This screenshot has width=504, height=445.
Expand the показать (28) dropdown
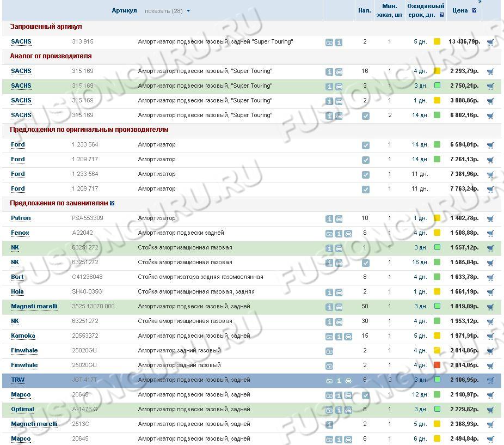[x=167, y=11]
